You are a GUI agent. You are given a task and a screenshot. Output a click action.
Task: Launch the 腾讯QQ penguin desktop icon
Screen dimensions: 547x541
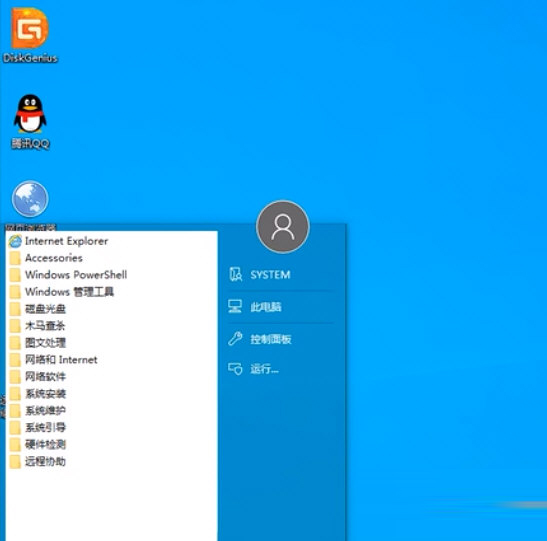pos(30,122)
